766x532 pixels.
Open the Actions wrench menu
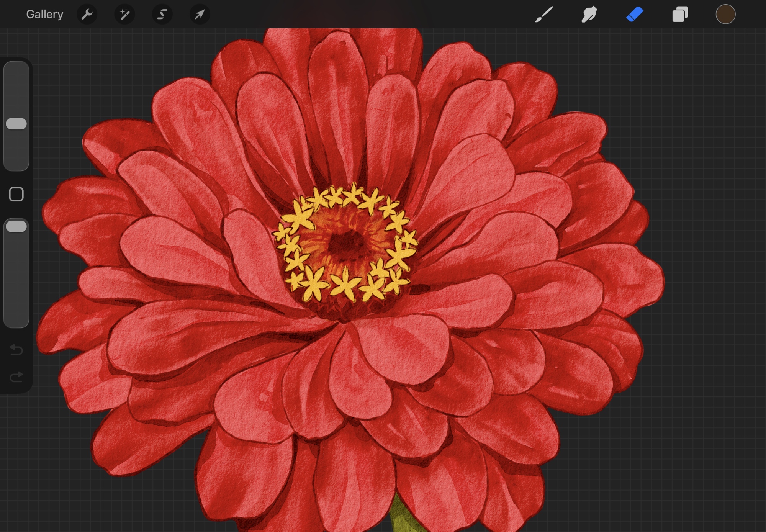[x=87, y=15]
